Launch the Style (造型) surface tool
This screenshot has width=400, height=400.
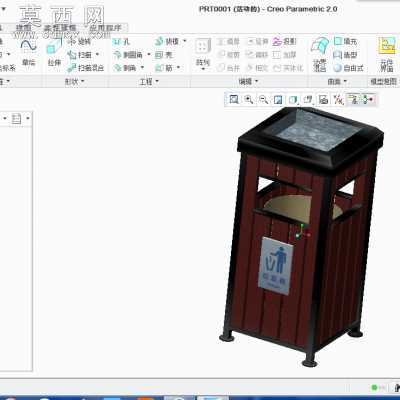click(345, 55)
